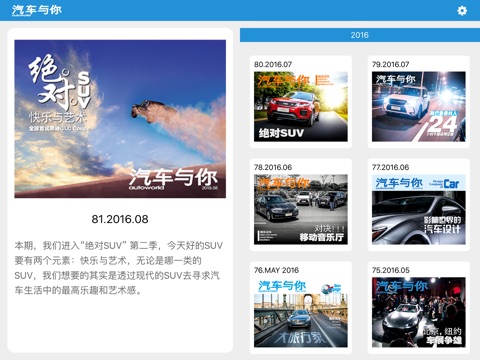Click the 80.2016.07 issue label

[273, 64]
